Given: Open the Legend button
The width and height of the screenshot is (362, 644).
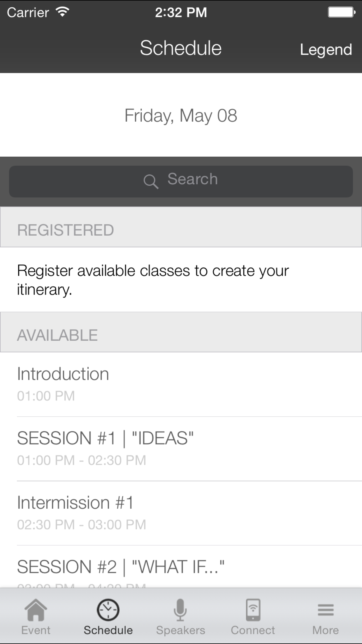Looking at the screenshot, I should 326,50.
